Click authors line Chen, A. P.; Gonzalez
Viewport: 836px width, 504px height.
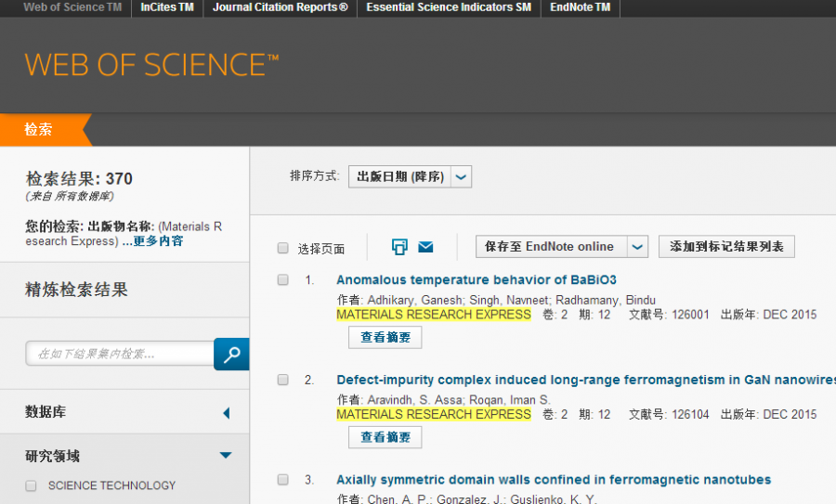pyautogui.click(x=466, y=498)
